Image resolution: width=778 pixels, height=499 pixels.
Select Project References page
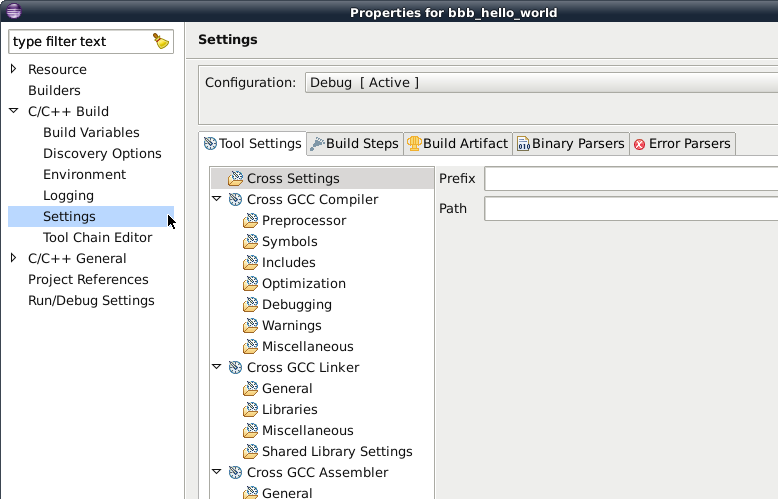point(88,279)
